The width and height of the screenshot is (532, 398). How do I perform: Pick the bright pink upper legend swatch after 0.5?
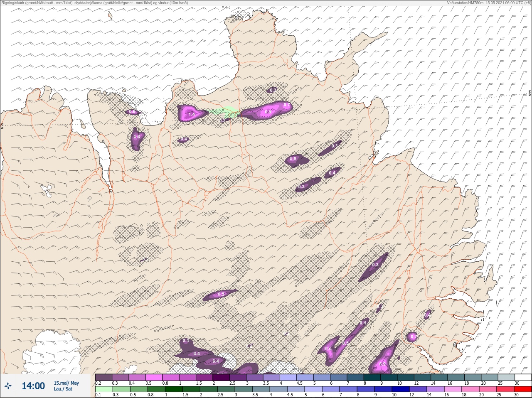(154, 377)
